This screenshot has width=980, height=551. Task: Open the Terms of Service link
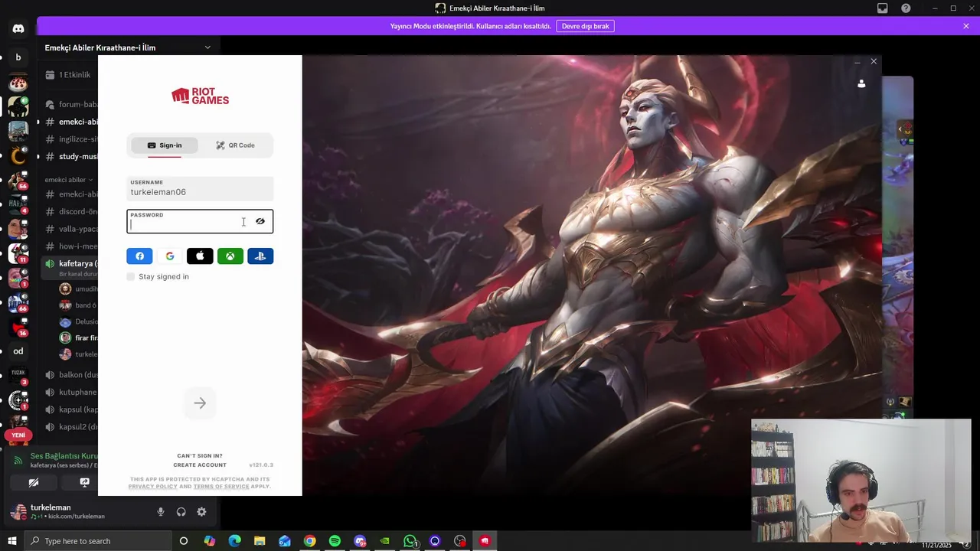(221, 486)
